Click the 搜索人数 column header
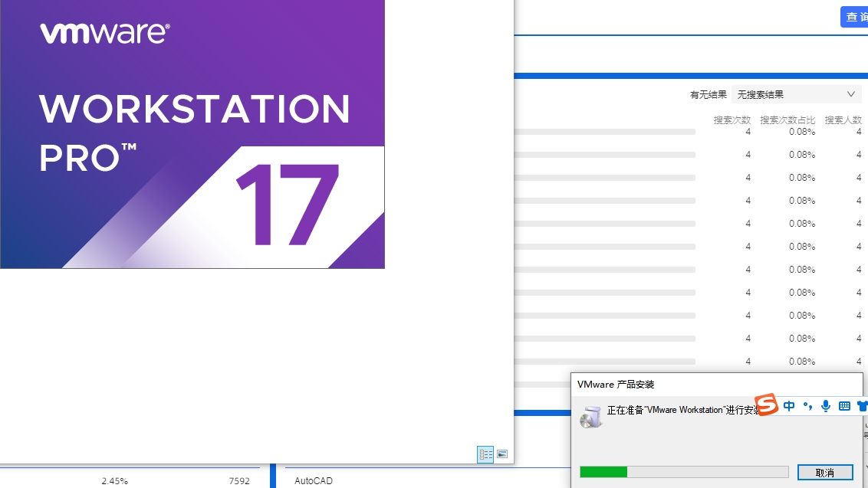Viewport: 868px width, 488px height. click(843, 120)
